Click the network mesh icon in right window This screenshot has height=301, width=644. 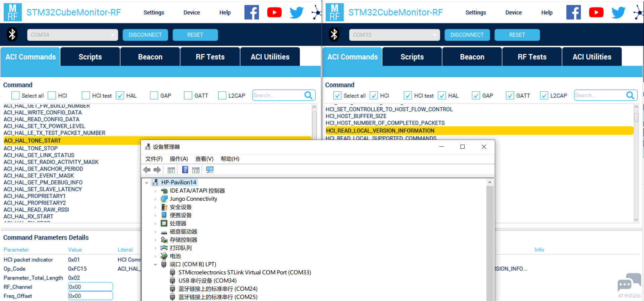(x=638, y=12)
